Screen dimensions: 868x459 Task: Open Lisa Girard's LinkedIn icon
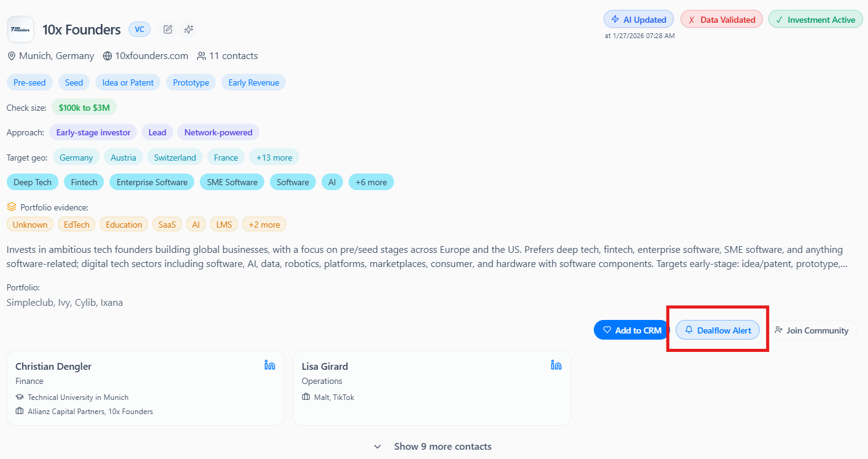coord(556,365)
